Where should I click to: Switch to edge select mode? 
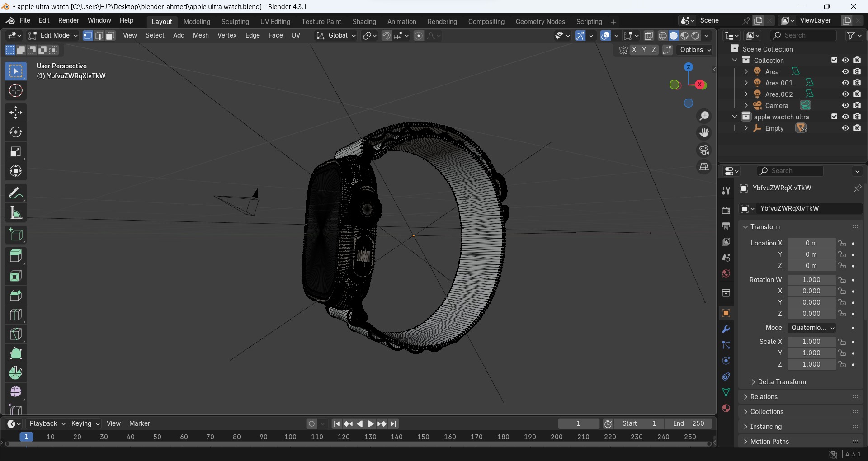99,36
